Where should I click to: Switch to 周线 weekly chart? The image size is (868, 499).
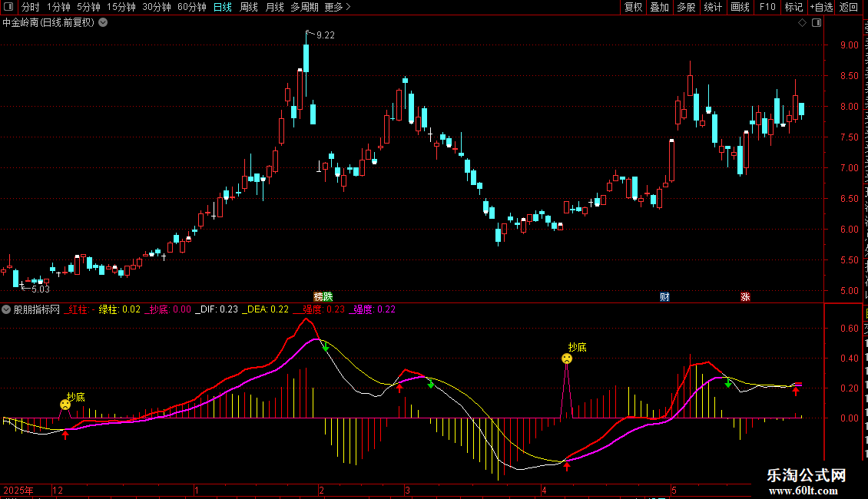[249, 7]
